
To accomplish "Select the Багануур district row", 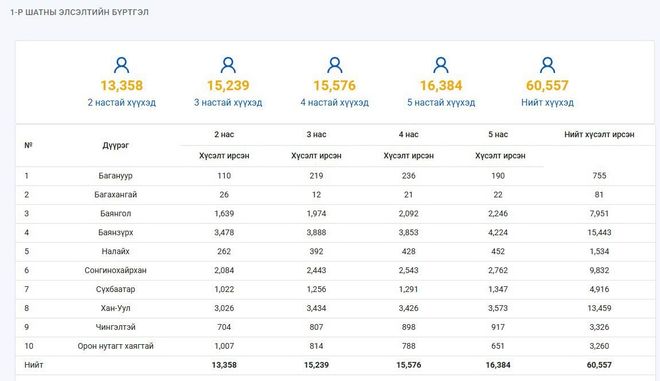I will 335,176.
